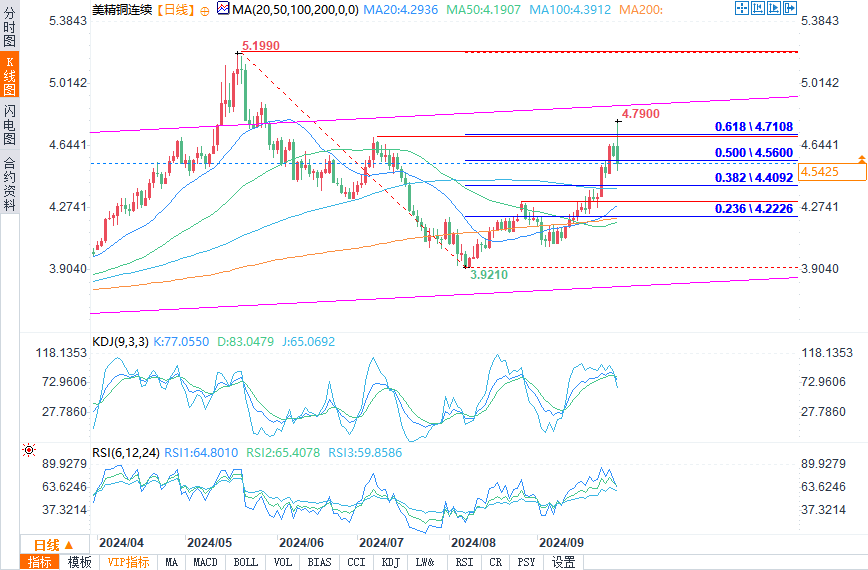Click the chart play-forward icon
Viewport: 868px width, 570px height.
774,8
